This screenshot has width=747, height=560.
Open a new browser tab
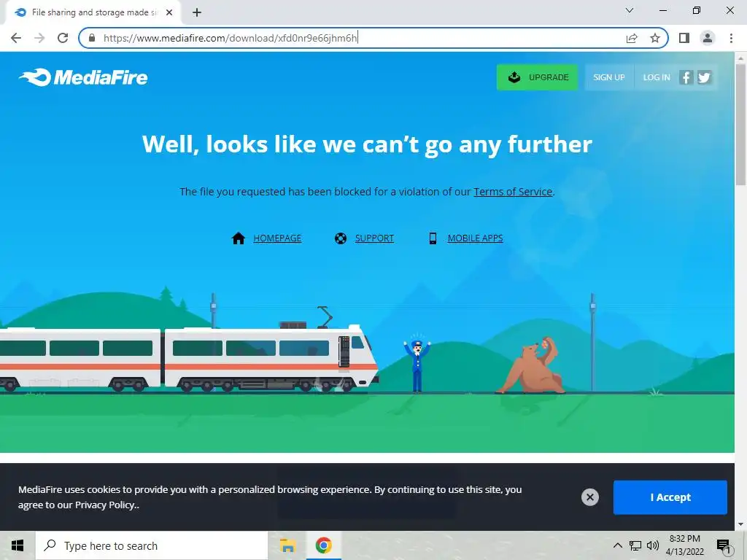point(197,12)
